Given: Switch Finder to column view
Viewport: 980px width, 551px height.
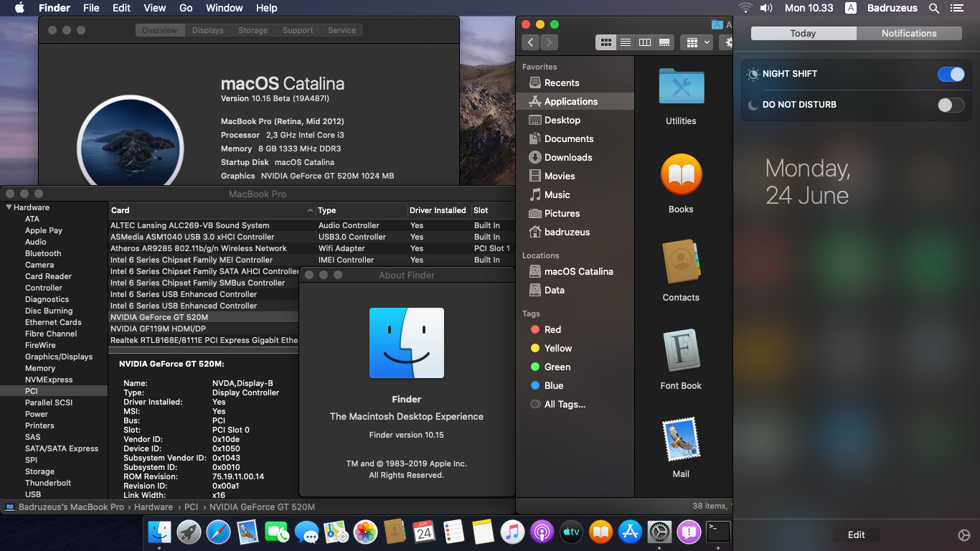Looking at the screenshot, I should (x=645, y=42).
